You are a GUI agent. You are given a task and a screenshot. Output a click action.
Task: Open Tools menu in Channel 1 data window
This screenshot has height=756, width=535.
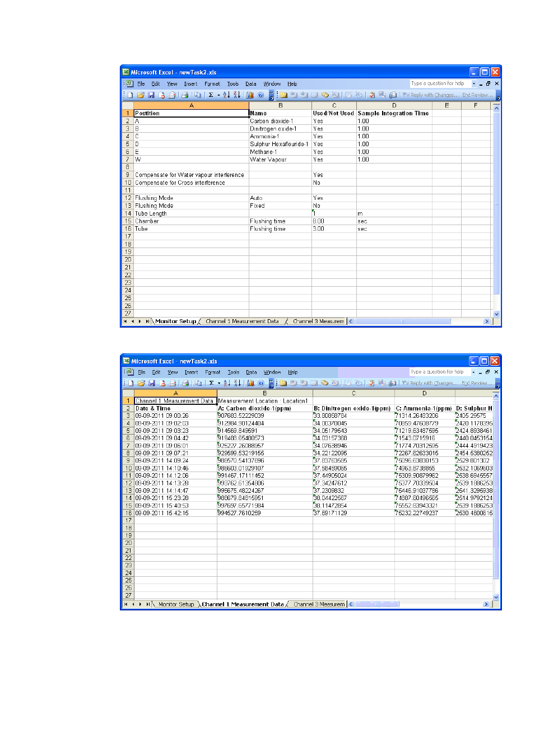click(x=234, y=372)
